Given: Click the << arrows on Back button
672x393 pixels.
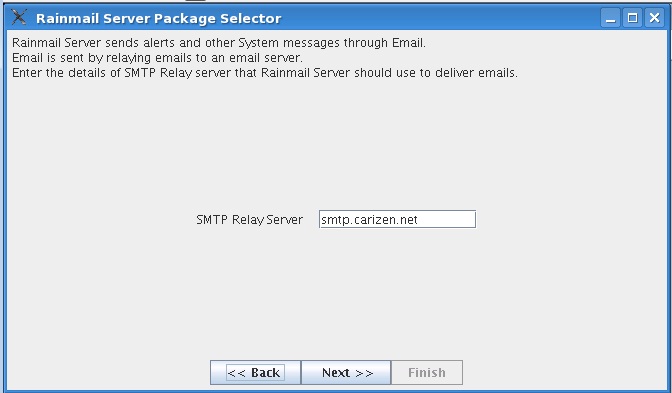Looking at the screenshot, I should 237,373.
